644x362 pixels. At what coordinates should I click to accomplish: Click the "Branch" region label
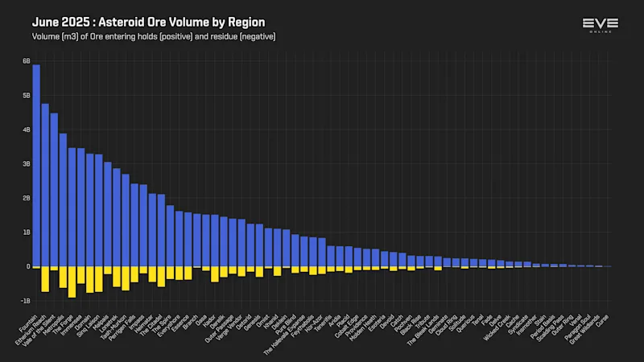[x=191, y=323]
